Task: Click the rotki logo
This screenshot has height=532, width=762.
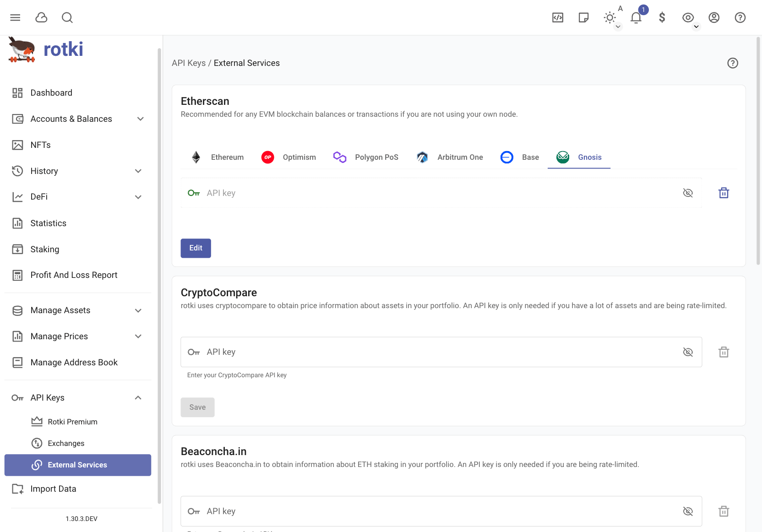Action: tap(46, 49)
